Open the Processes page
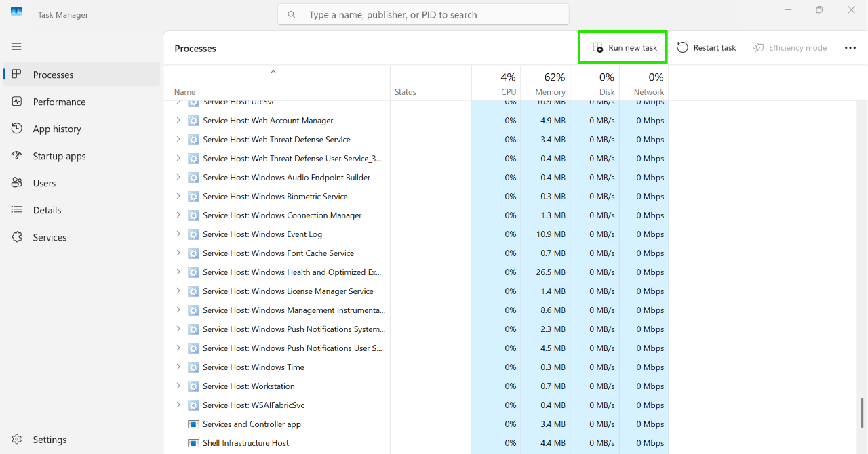The image size is (868, 454). [81, 75]
